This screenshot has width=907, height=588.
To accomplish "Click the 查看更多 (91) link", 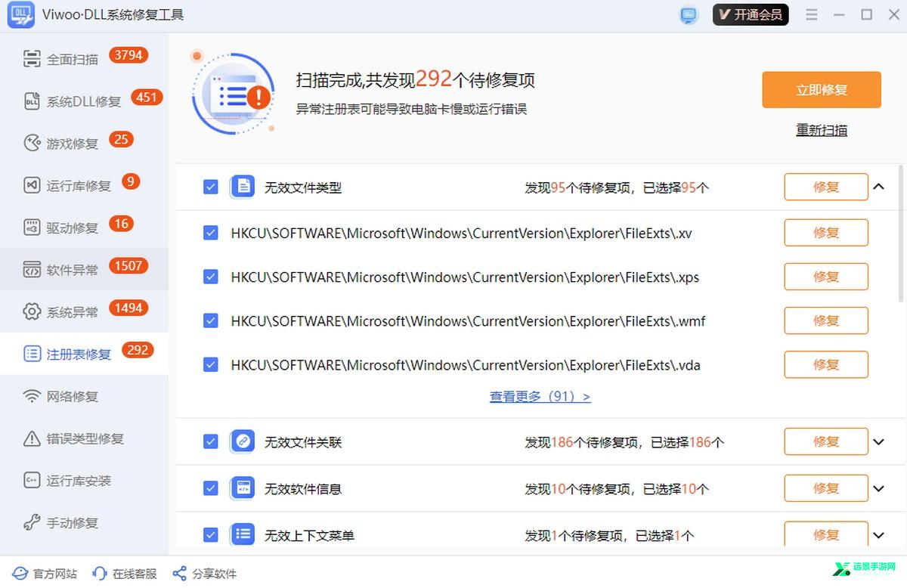I will (x=540, y=396).
